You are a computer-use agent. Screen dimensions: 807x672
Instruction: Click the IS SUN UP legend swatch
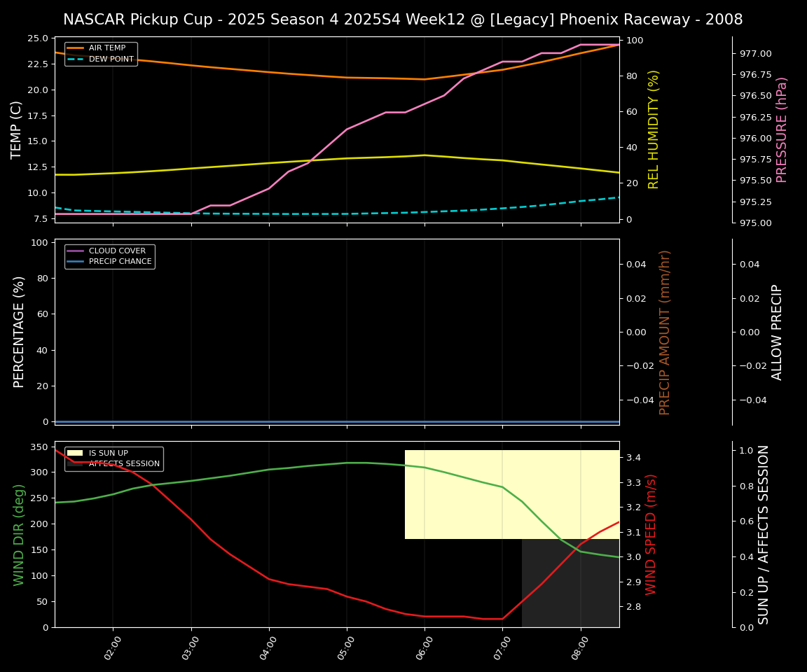coord(75,453)
